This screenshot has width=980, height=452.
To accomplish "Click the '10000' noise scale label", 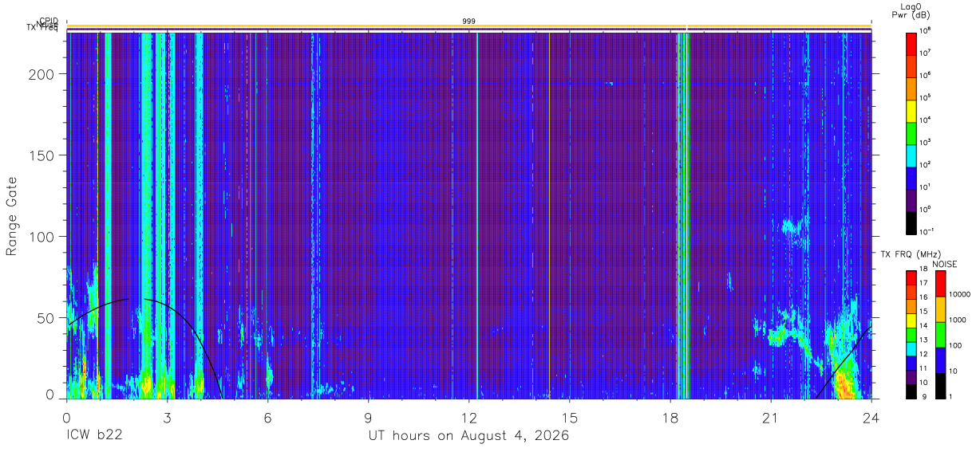I will coord(958,293).
